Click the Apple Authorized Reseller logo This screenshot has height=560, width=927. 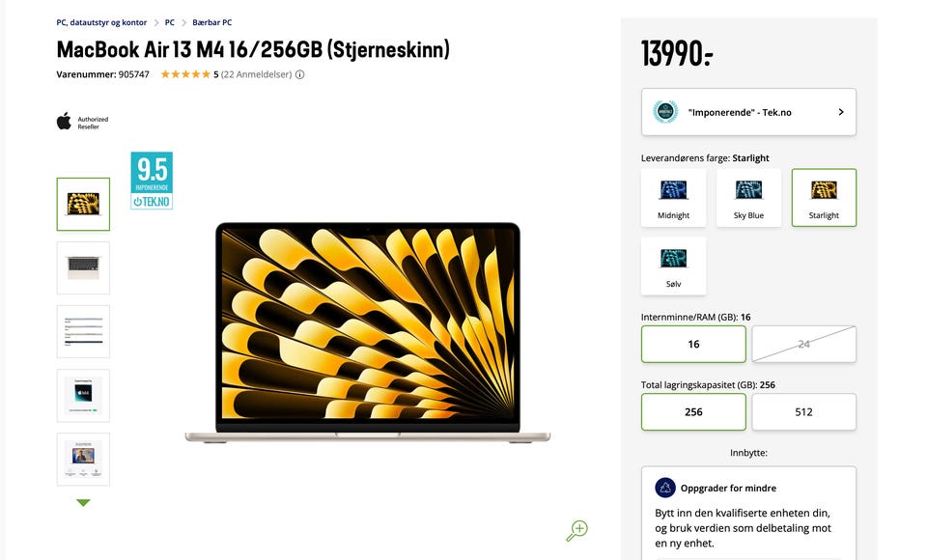[x=83, y=122]
